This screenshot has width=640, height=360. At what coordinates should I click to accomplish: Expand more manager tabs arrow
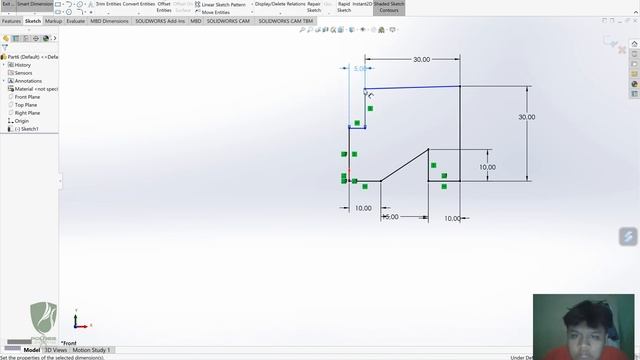[x=55, y=38]
